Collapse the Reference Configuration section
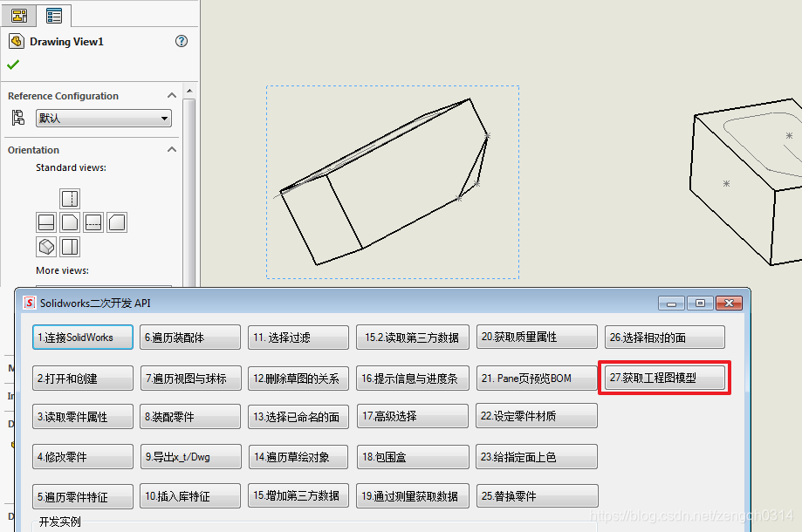The width and height of the screenshot is (802, 532). click(172, 96)
